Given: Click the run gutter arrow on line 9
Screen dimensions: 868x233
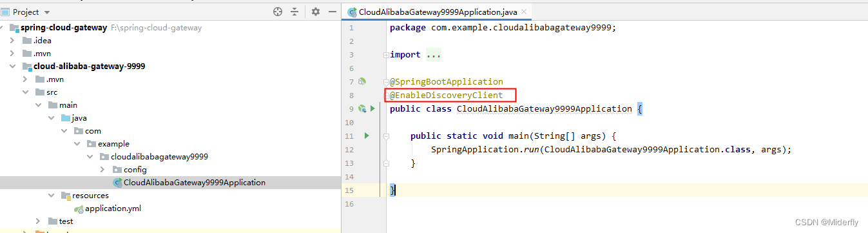Looking at the screenshot, I should tap(372, 109).
